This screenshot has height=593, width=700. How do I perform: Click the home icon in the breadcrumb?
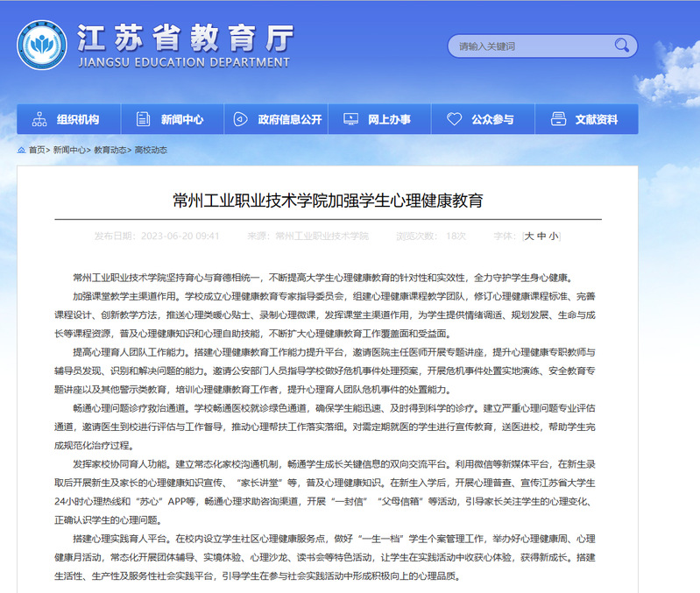(21, 150)
